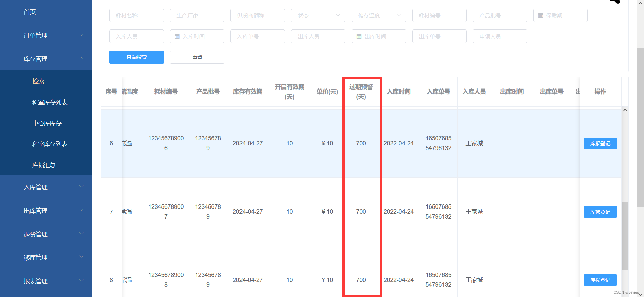644x297 pixels.
Task: Open 库损汇总 submenu item
Action: pyautogui.click(x=44, y=165)
